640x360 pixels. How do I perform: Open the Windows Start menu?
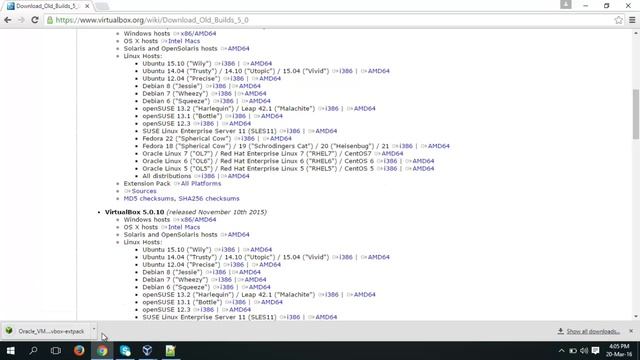tap(11, 351)
